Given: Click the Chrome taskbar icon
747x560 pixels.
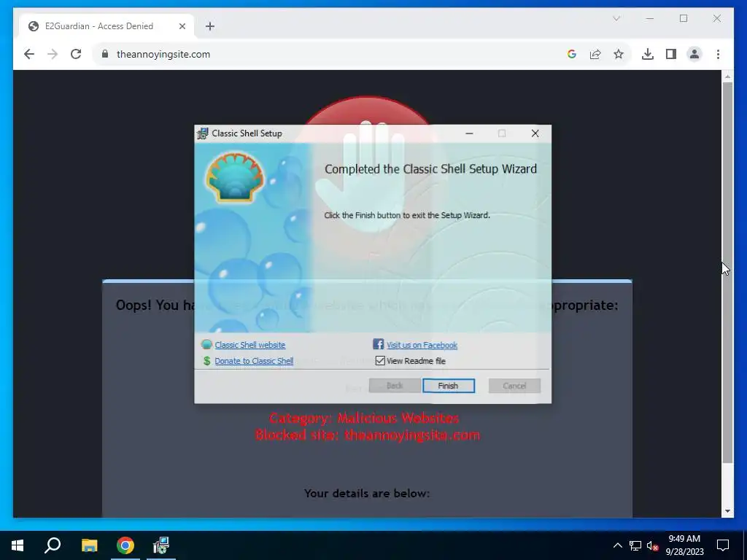Looking at the screenshot, I should click(x=125, y=545).
